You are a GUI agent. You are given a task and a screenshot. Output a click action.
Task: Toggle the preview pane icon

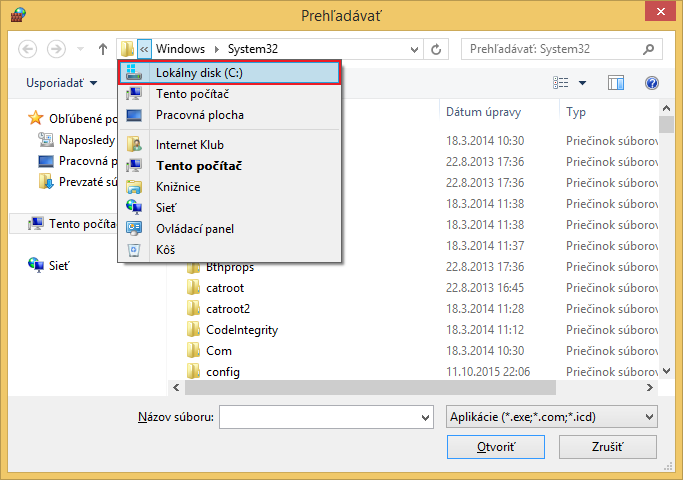[616, 83]
